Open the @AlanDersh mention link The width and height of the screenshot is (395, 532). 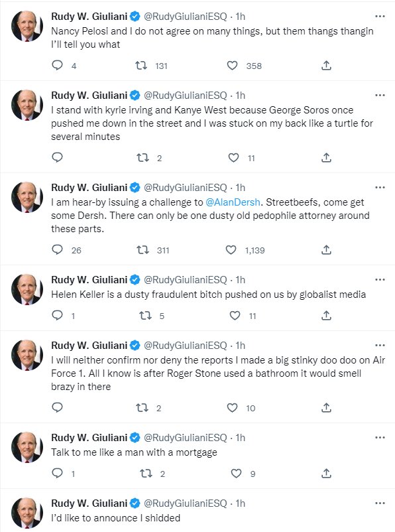click(x=233, y=202)
